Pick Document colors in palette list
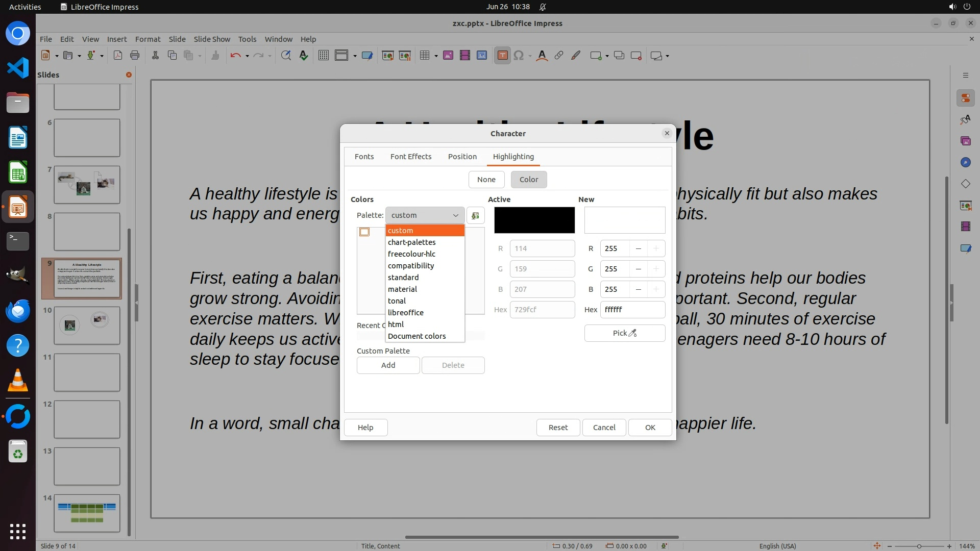The height and width of the screenshot is (551, 980). point(416,336)
